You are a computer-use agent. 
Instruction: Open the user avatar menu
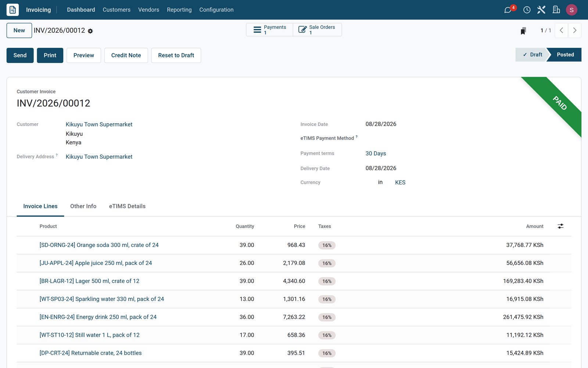pyautogui.click(x=571, y=10)
